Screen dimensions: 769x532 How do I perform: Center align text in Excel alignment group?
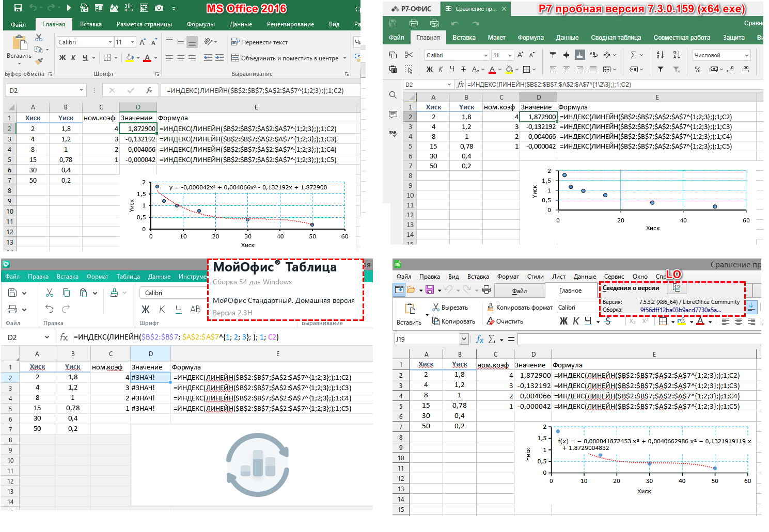181,58
